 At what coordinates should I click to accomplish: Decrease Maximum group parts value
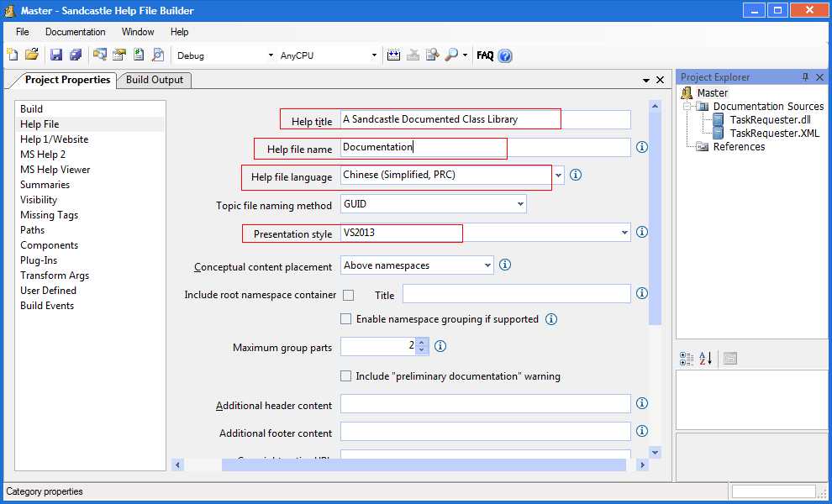pos(421,350)
